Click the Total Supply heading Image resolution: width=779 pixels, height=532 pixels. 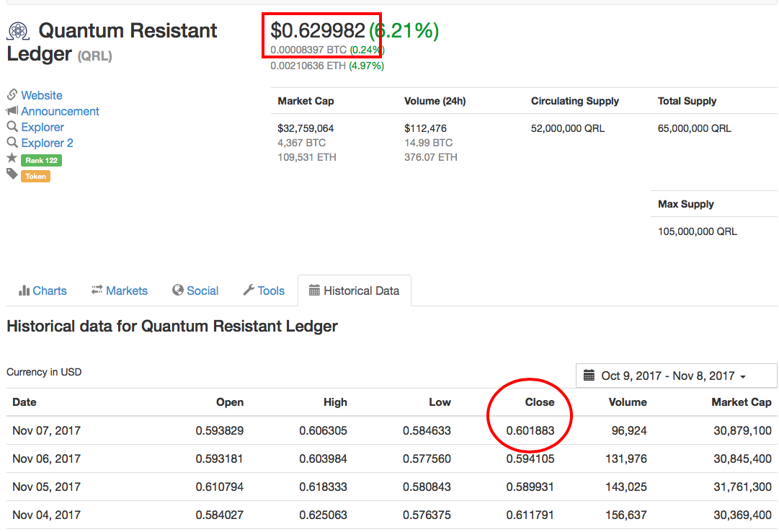click(687, 101)
